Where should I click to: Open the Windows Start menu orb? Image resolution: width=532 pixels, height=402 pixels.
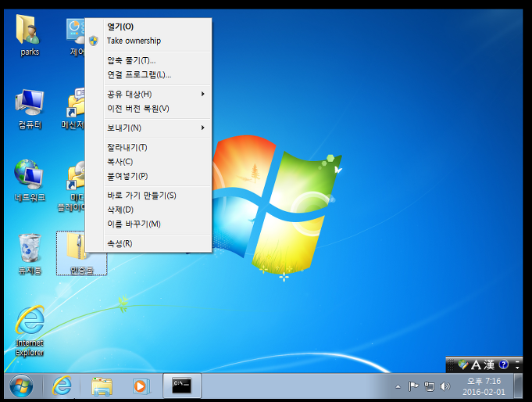pos(21,386)
